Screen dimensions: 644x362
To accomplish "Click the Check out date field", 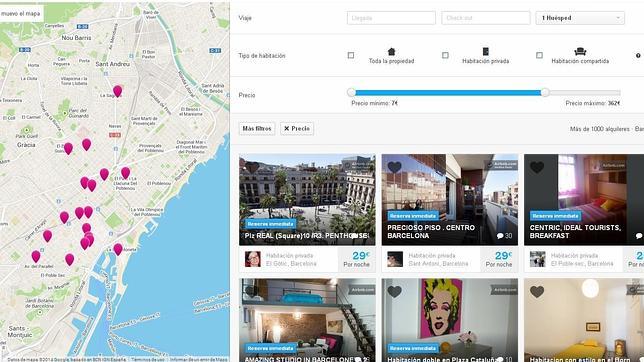I will coord(485,18).
